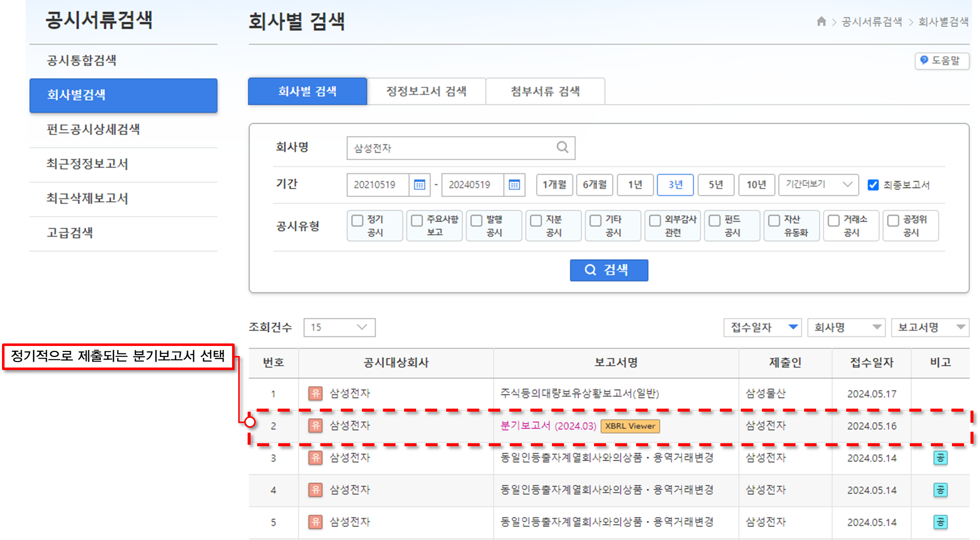This screenshot has height=540, width=980.
Task: Open the 분기보고서 (2024.03) link
Action: (x=548, y=426)
